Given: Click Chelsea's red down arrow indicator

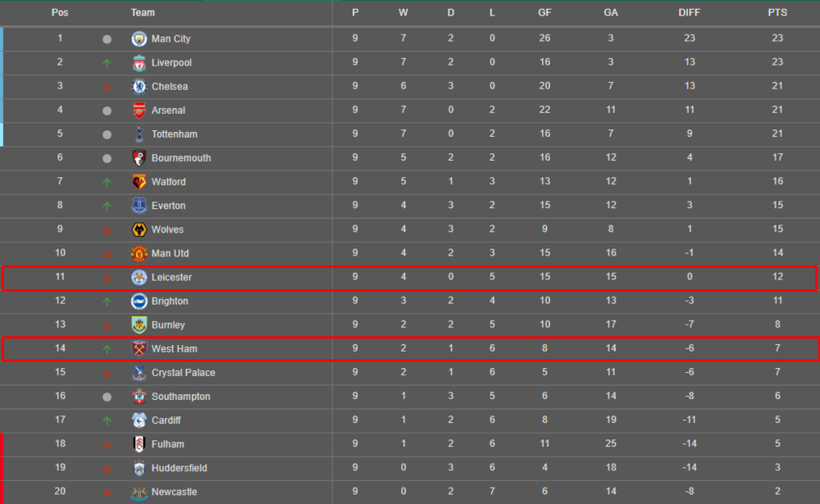Looking at the screenshot, I should (x=107, y=88).
